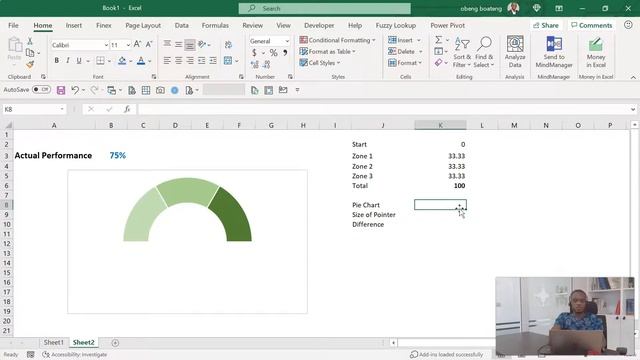Viewport: 640px width, 360px height.
Task: Open the File menu
Action: click(x=13, y=25)
